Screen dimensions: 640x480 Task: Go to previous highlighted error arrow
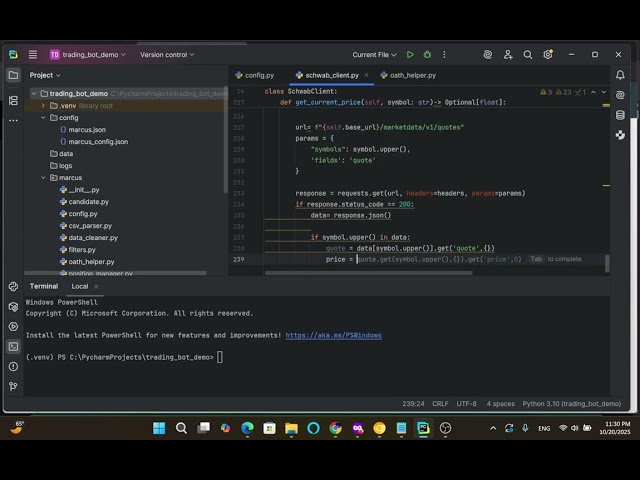point(593,92)
